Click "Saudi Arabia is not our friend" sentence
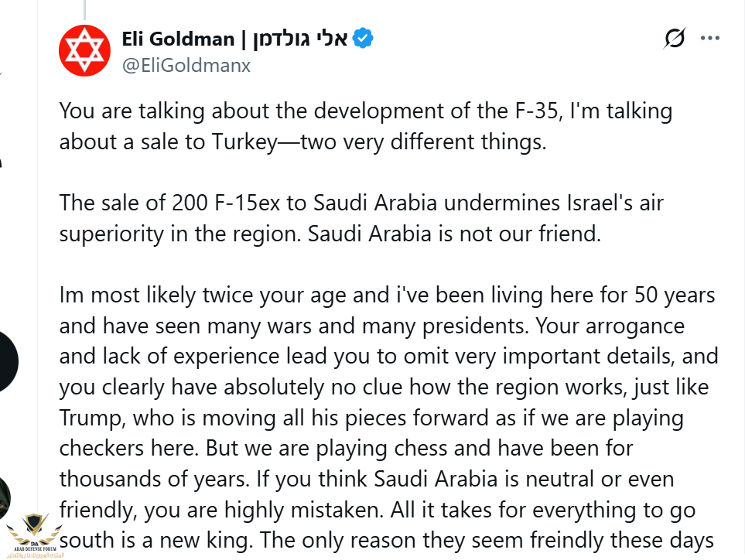Image resolution: width=745 pixels, height=560 pixels. [454, 234]
